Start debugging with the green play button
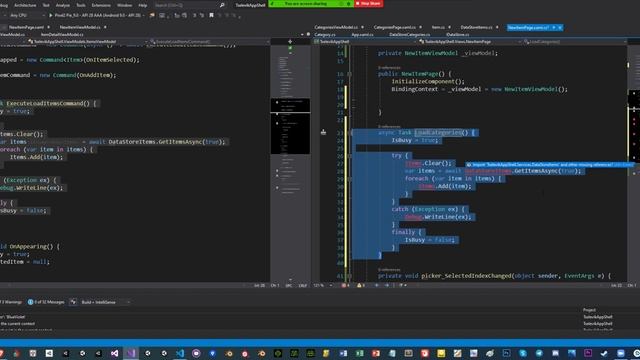Screen dimensions: 640x360 (51, 15)
